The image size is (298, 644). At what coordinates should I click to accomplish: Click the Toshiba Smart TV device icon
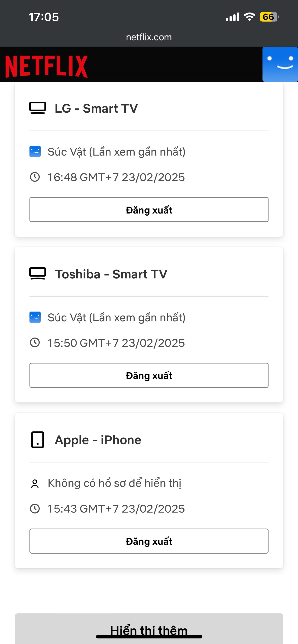tap(38, 274)
